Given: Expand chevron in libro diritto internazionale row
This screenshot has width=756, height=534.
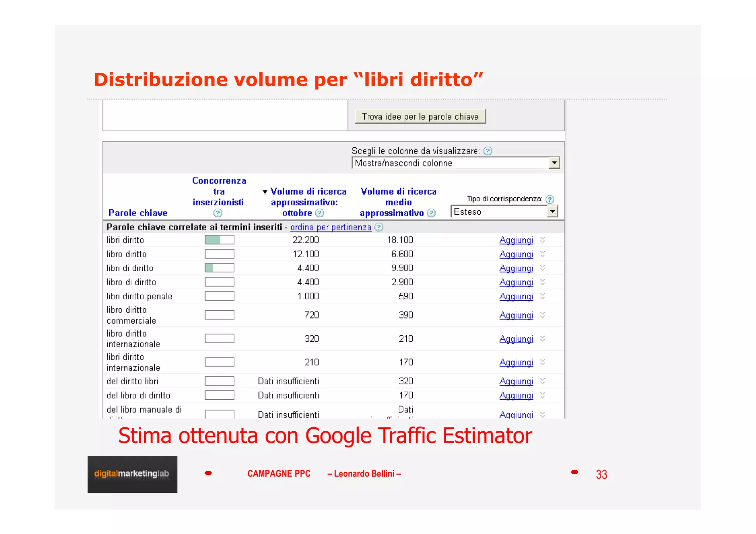Looking at the screenshot, I should (x=542, y=338).
